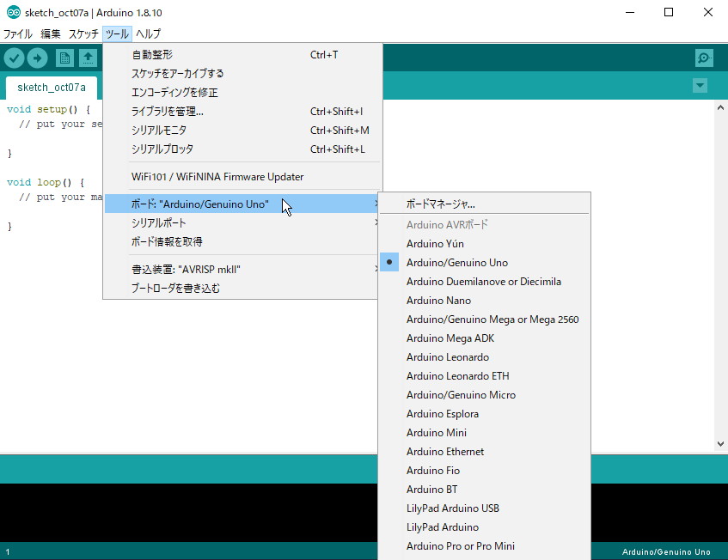Click Arduino/Genuino Uno status bar text
728x560 pixels.
[x=666, y=552]
